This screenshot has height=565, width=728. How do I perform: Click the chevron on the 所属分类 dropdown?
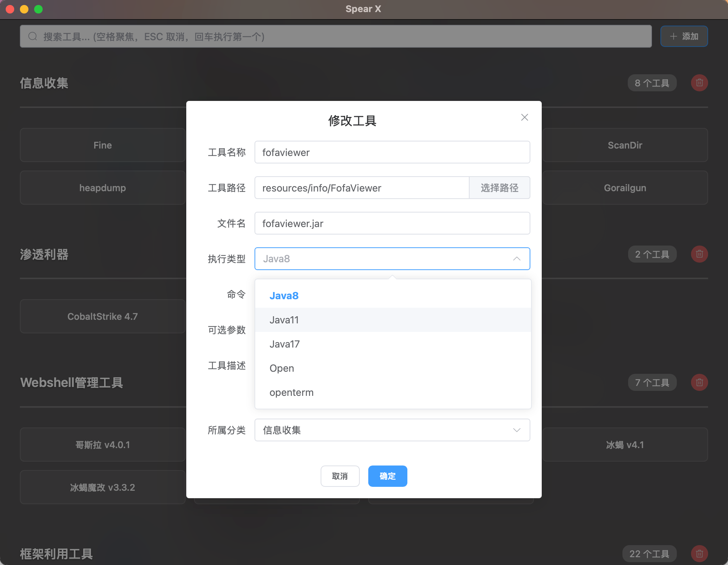tap(516, 430)
